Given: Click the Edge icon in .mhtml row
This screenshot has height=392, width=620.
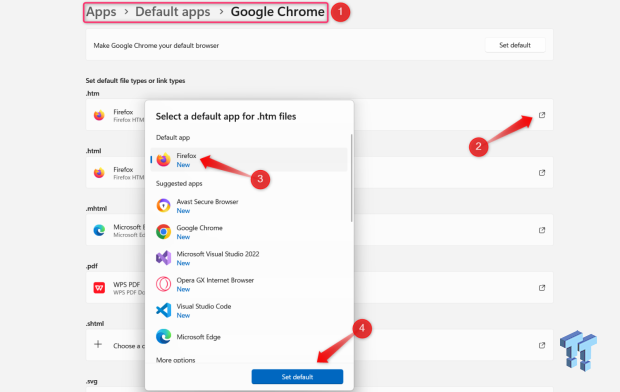Looking at the screenshot, I should click(x=99, y=230).
